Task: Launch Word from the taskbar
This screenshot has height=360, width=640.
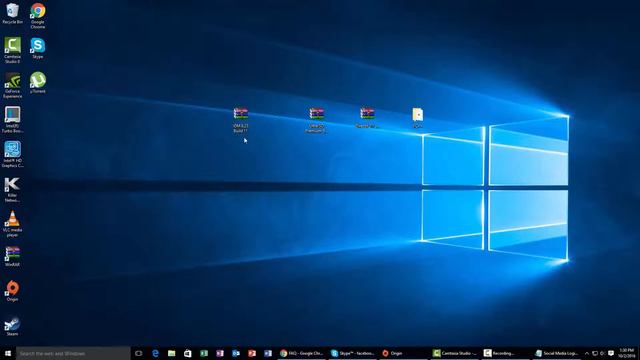Action: 268,353
